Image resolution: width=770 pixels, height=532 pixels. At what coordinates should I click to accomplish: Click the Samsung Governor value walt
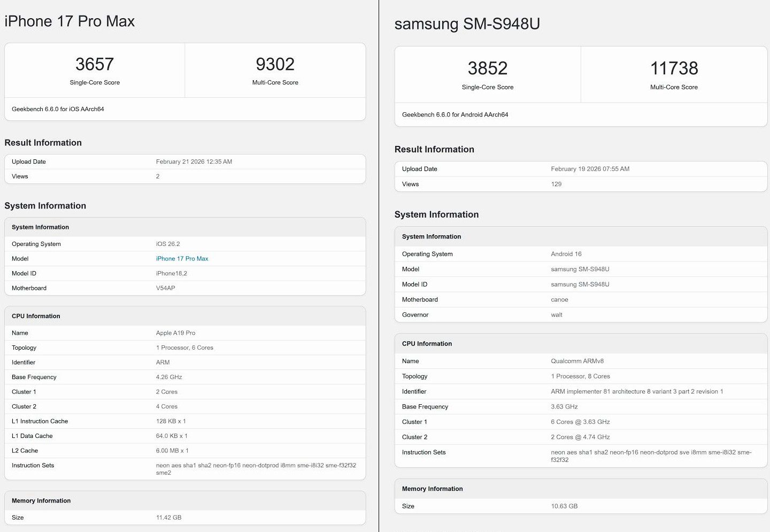click(556, 315)
